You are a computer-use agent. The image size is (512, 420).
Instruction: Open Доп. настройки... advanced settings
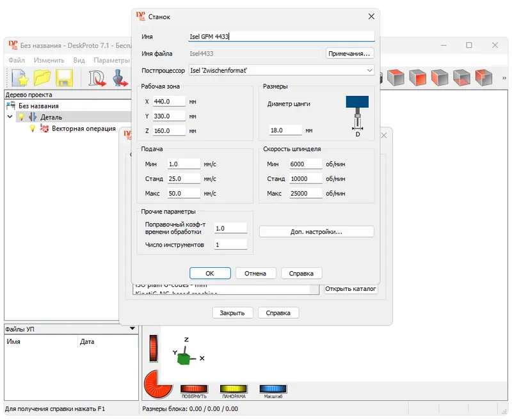pyautogui.click(x=316, y=232)
